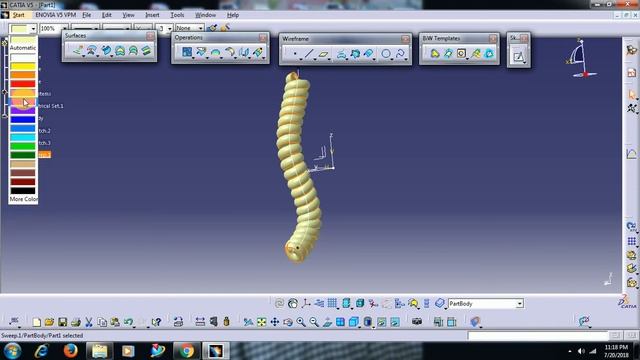Image resolution: width=640 pixels, height=360 pixels.
Task: Open More Colors at list bottom
Action: pos(23,199)
